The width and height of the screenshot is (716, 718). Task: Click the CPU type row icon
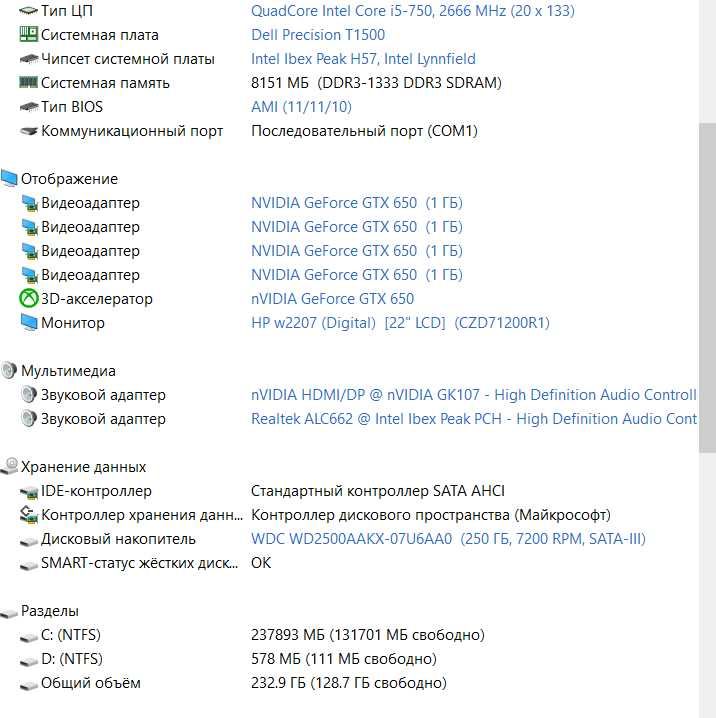point(28,11)
